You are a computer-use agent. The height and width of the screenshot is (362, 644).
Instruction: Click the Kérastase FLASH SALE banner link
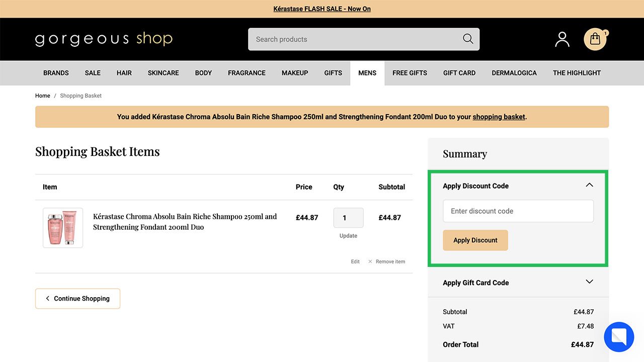322,9
